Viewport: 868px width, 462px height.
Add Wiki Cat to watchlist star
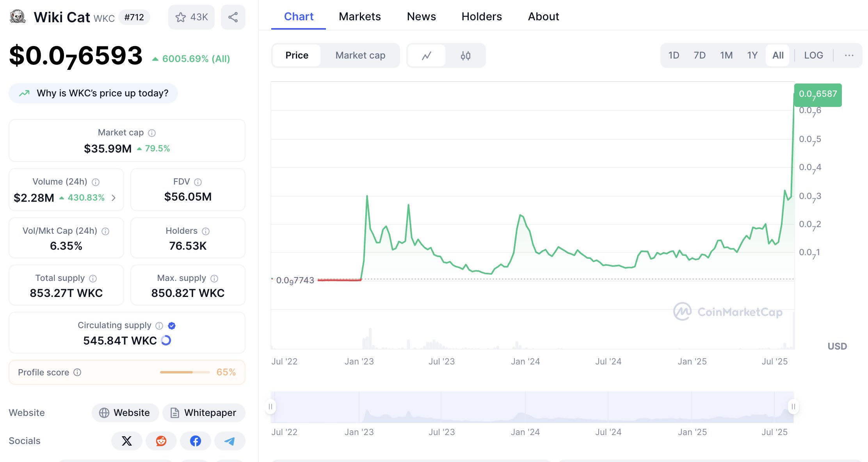point(181,17)
